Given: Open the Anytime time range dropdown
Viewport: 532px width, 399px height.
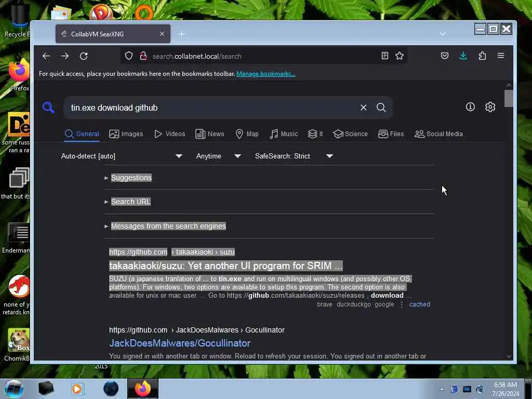Looking at the screenshot, I should click(x=218, y=156).
